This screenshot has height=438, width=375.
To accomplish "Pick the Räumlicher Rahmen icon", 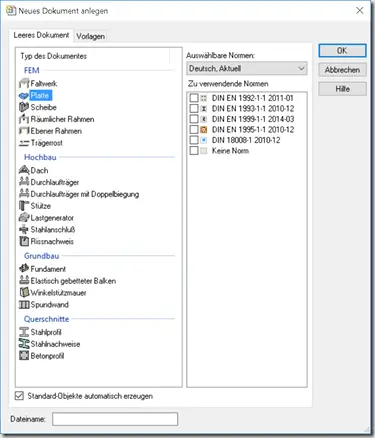I will [x=24, y=119].
